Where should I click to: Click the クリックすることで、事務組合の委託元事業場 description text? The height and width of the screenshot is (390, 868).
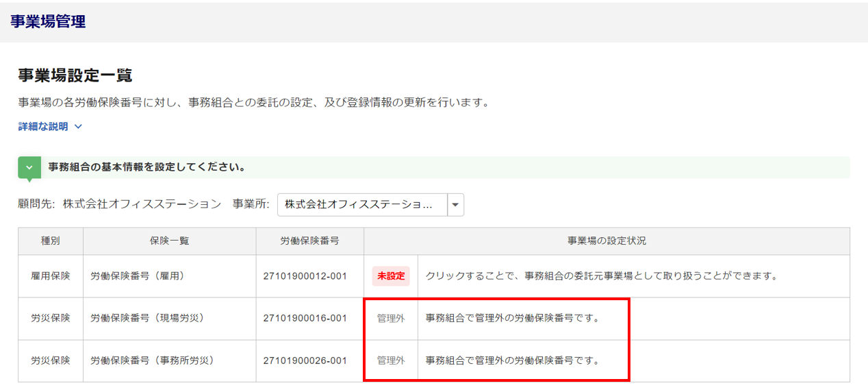604,276
